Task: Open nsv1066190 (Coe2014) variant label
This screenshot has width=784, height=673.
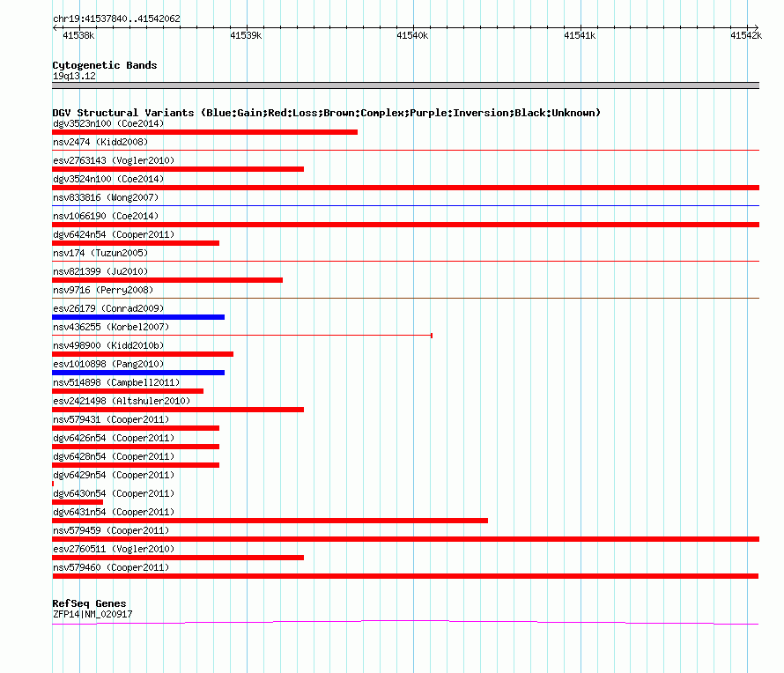Action: [x=106, y=216]
